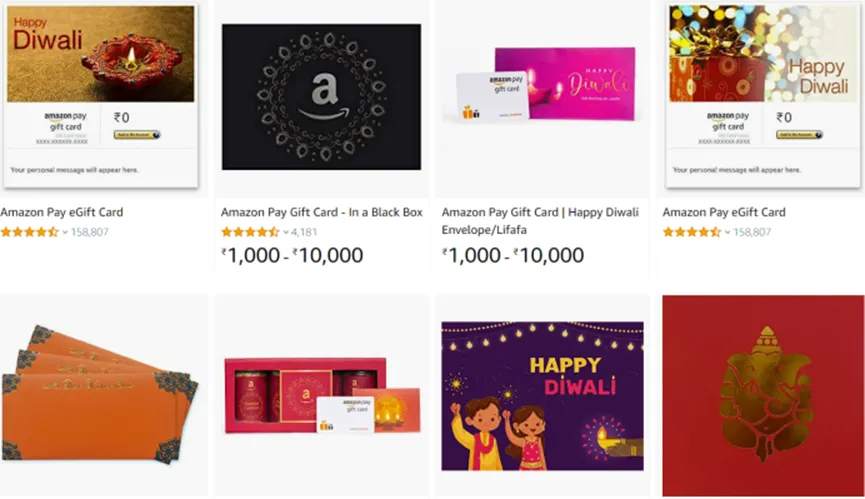Click the star rating of the first eGift Card
The width and height of the screenshot is (865, 499).
[x=30, y=232]
